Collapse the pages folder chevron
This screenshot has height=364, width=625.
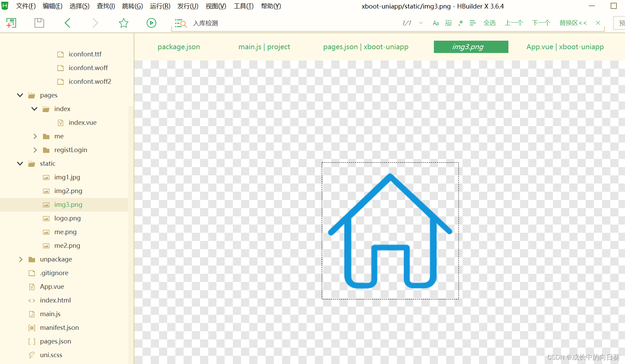[20, 95]
